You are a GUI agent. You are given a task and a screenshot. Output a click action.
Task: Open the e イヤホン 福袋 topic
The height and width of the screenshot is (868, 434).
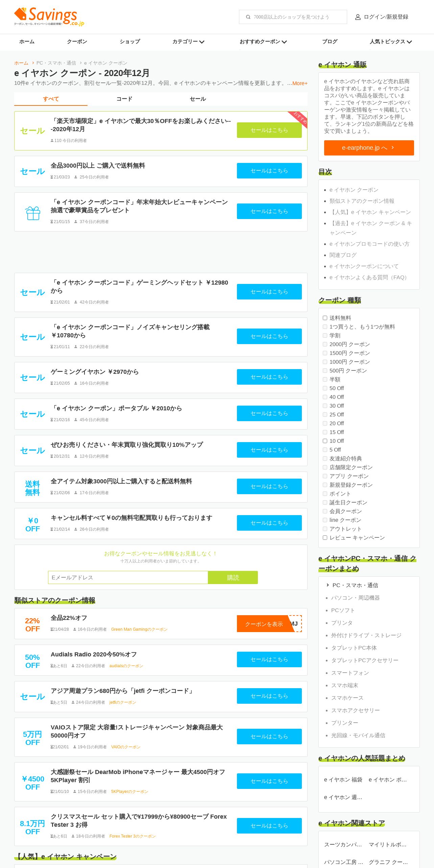(x=343, y=779)
